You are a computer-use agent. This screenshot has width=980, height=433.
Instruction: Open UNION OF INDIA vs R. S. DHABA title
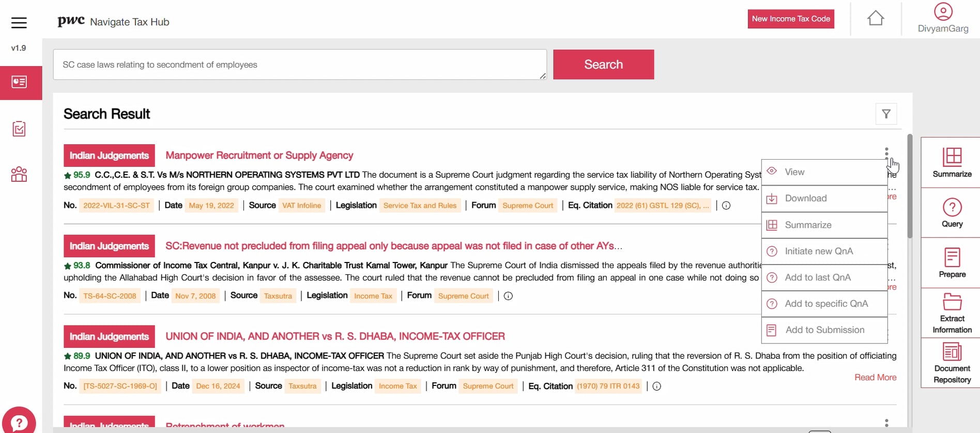(x=335, y=336)
